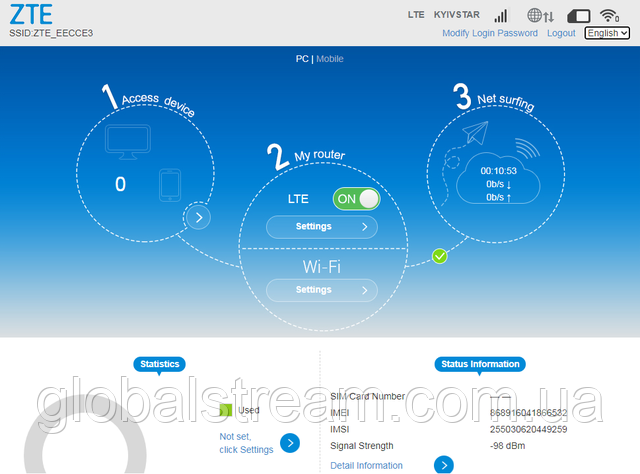640x474 pixels.
Task: Click the My router heading
Action: [x=320, y=155]
